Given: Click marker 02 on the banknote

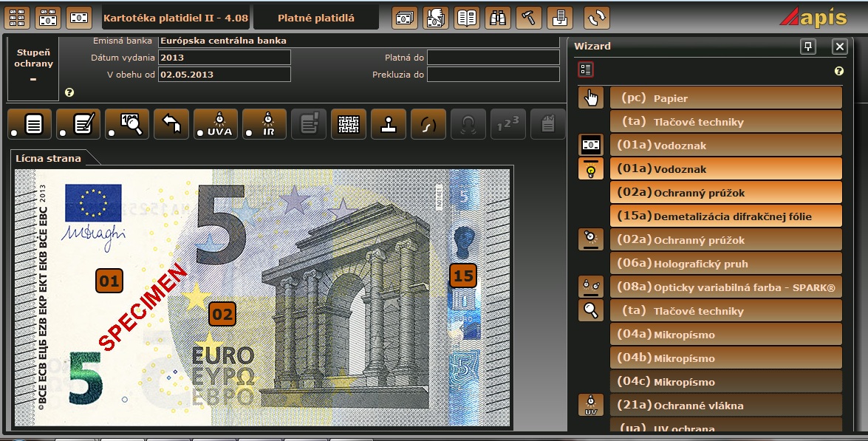Looking at the screenshot, I should point(222,314).
